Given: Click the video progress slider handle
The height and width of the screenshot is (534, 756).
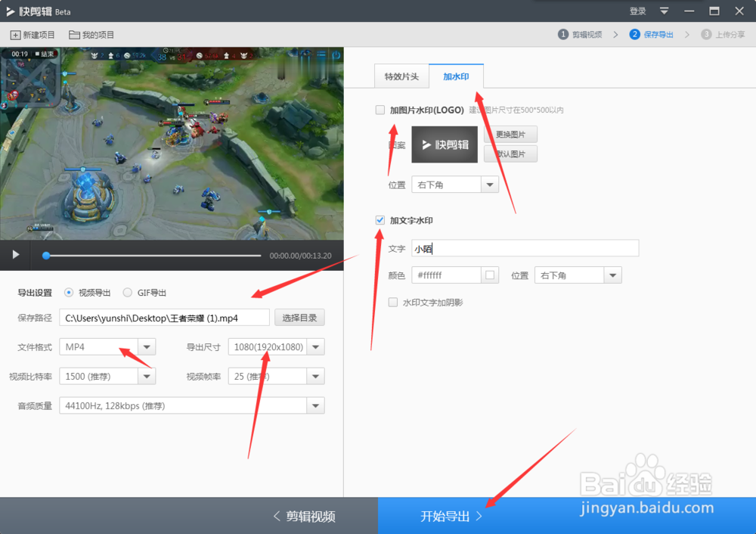Looking at the screenshot, I should point(46,256).
